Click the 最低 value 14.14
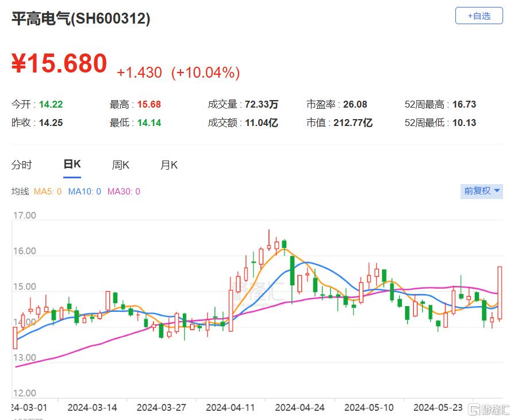514x420 pixels. pos(149,123)
